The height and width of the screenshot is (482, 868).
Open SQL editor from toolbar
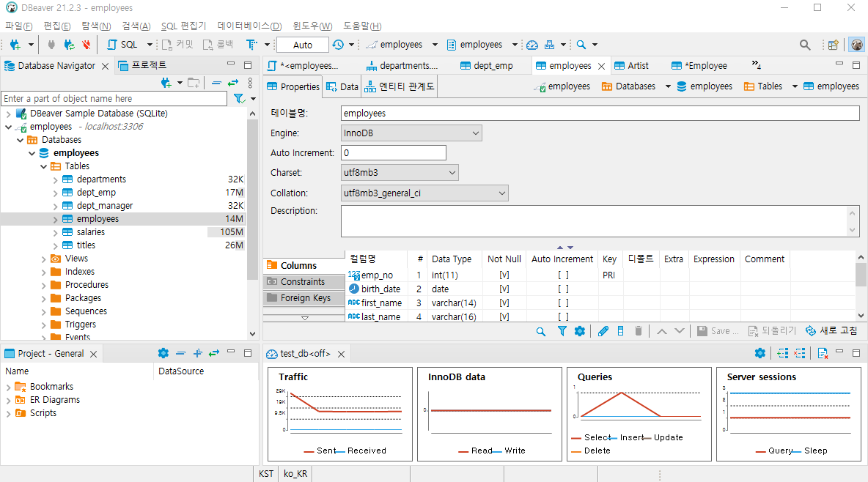coord(123,45)
